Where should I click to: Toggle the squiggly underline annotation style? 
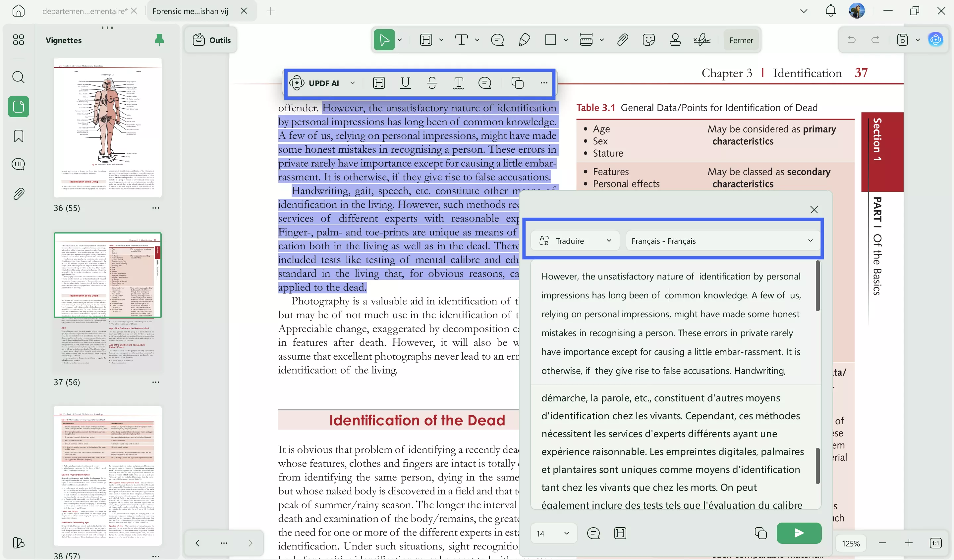point(459,82)
